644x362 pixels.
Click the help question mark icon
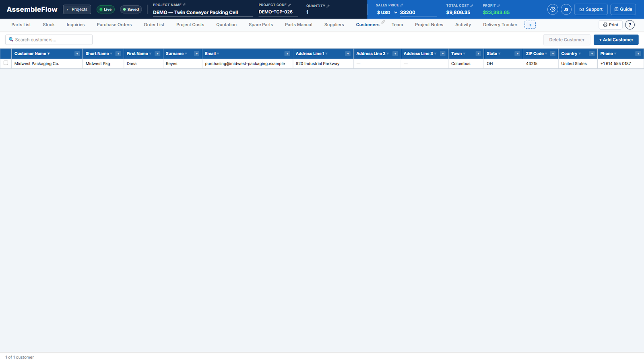(x=630, y=25)
